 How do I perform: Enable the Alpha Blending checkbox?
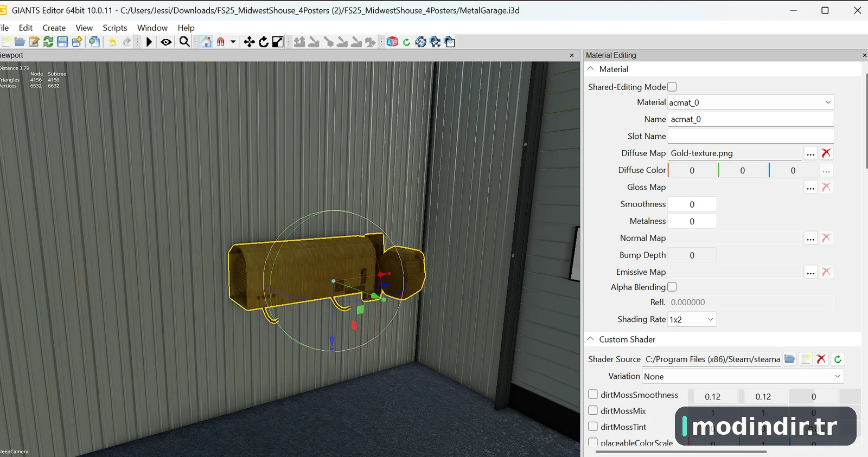(672, 287)
